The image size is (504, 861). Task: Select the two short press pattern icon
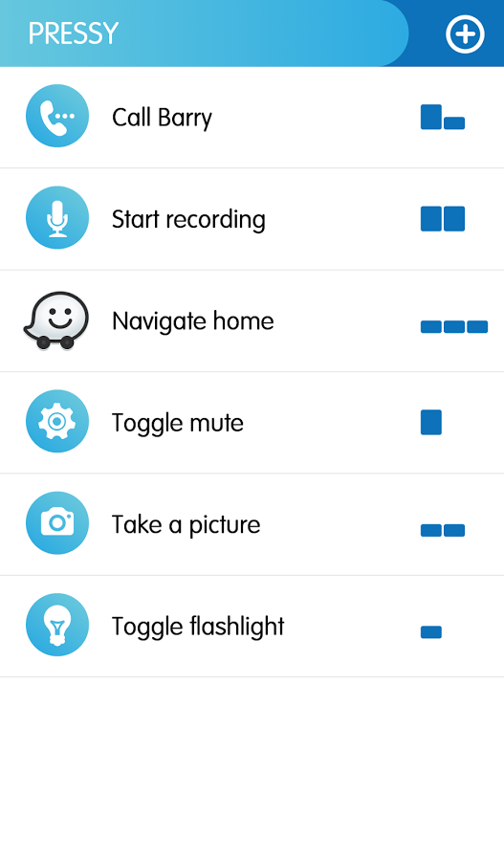[x=443, y=530]
